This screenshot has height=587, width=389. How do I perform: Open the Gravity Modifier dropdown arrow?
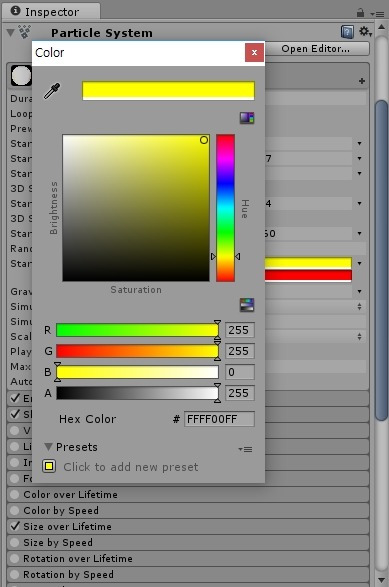[359, 292]
